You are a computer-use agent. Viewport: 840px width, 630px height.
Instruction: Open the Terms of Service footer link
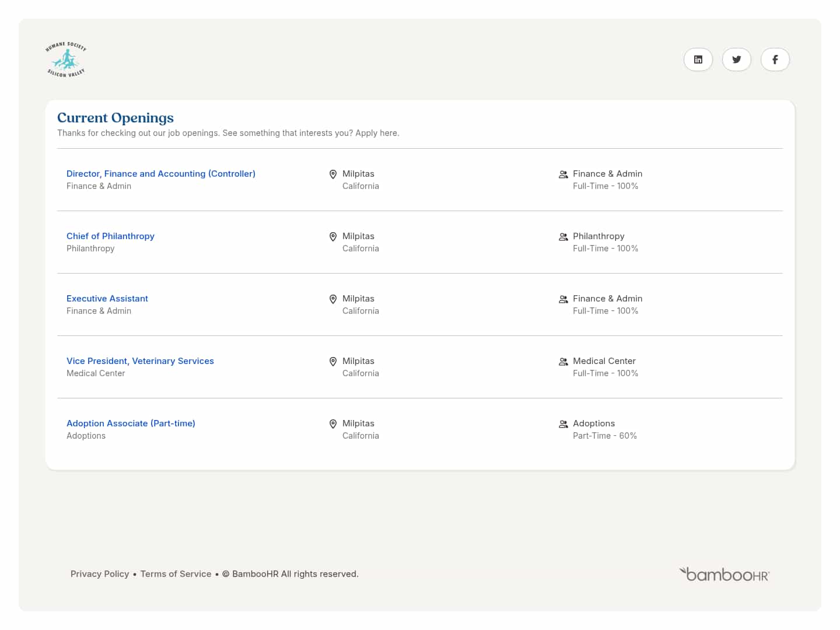tap(176, 574)
